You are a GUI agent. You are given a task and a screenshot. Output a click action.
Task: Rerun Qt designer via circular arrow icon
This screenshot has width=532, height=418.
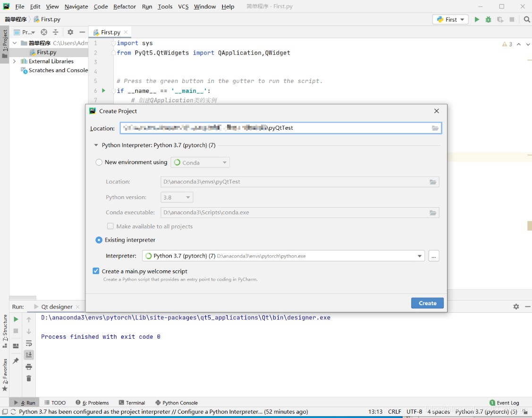pos(16,319)
